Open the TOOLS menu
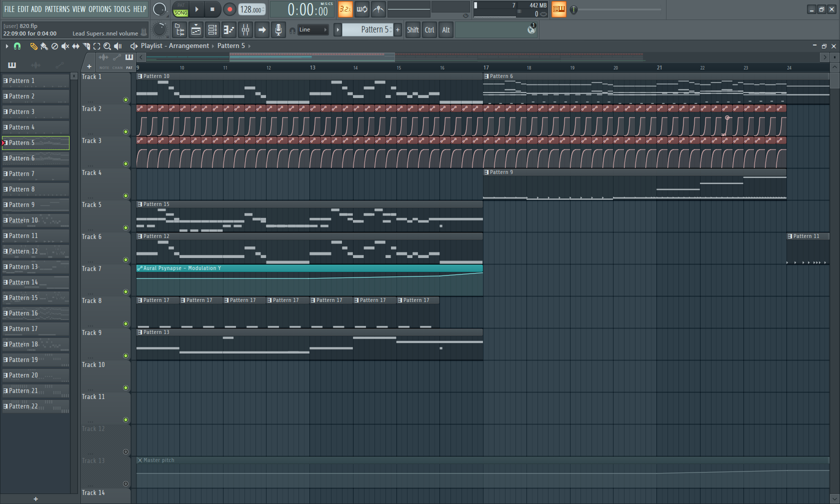This screenshot has width=840, height=504. (121, 9)
